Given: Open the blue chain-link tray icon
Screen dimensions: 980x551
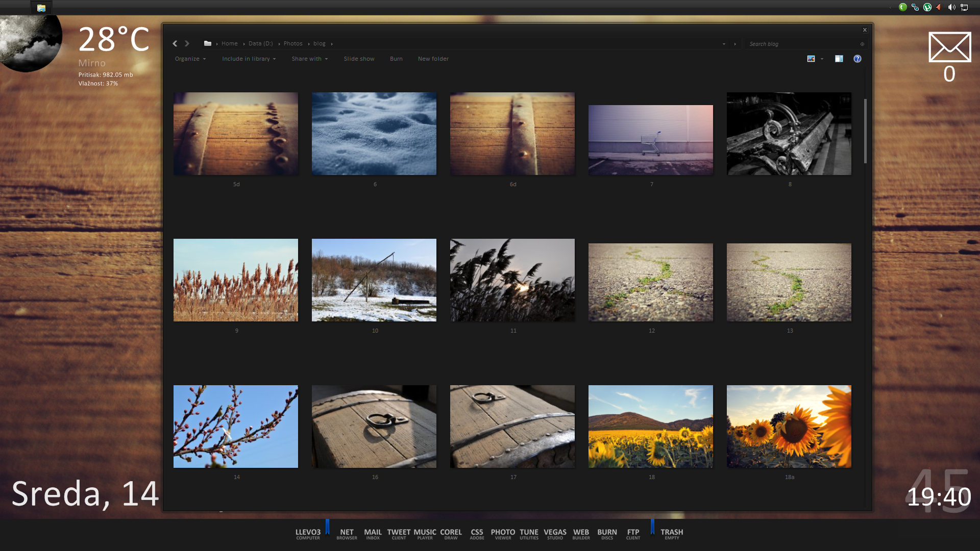Looking at the screenshot, I should pyautogui.click(x=915, y=7).
